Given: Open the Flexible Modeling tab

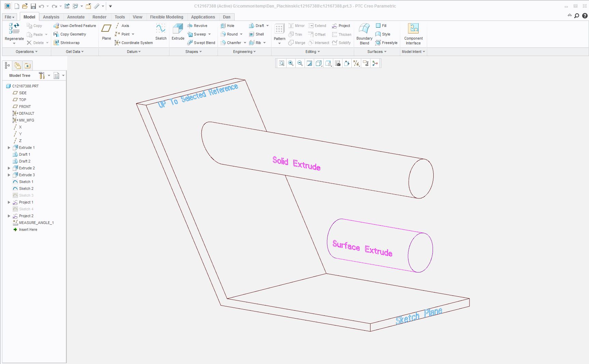Looking at the screenshot, I should tap(166, 17).
